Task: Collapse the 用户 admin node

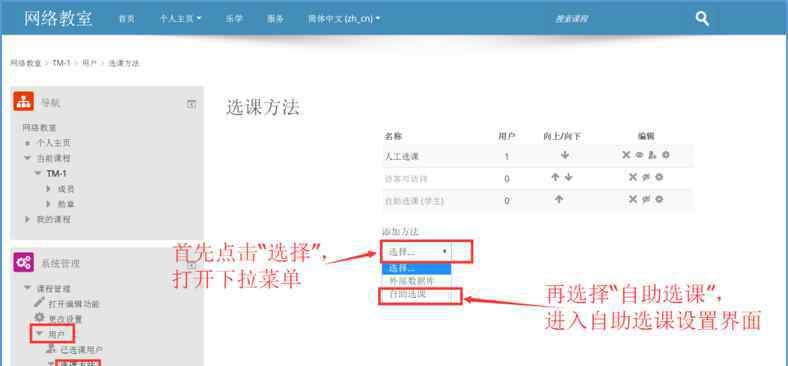Action: 39,333
